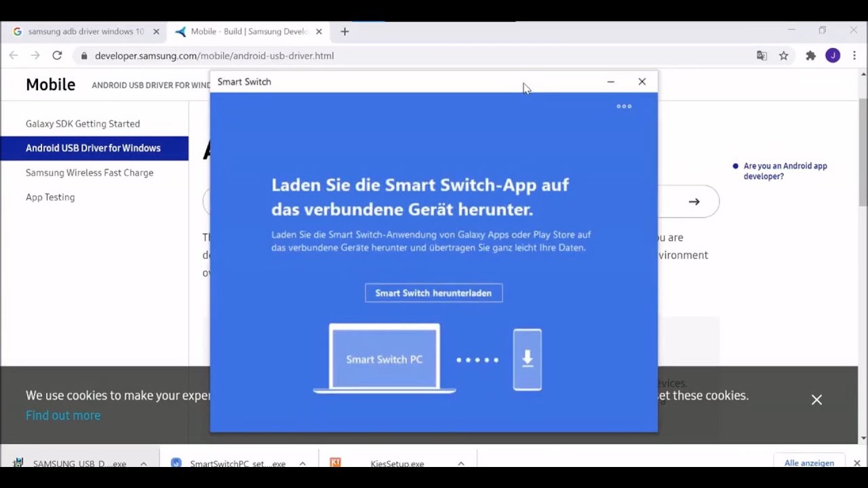Expand options for SAMSUNG_USB_D download
868x488 pixels.
[144, 464]
